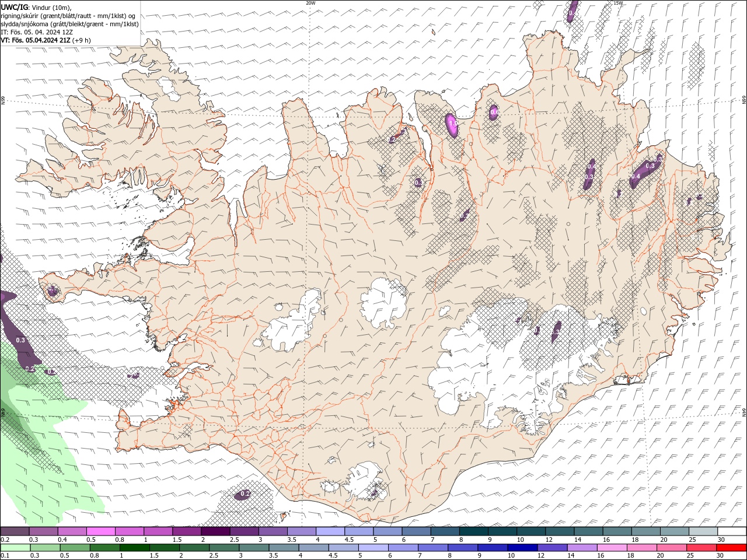Click the '64N' latitude label on the right edge
747x560 pixels.
[x=744, y=412]
